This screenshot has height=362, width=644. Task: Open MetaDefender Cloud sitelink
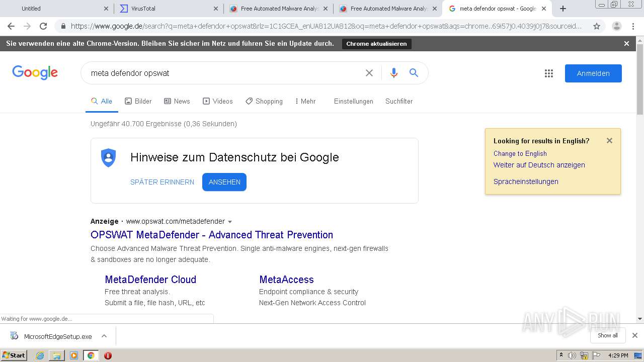coord(150,280)
